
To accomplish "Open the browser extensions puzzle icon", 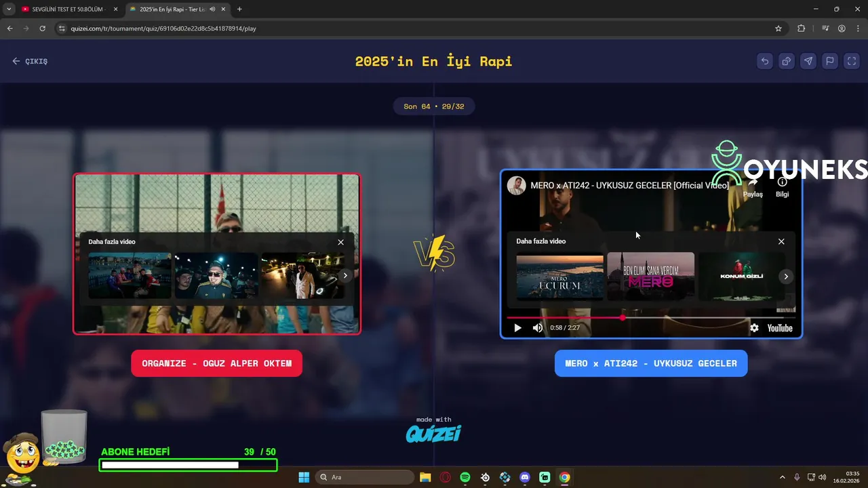I will 802,28.
